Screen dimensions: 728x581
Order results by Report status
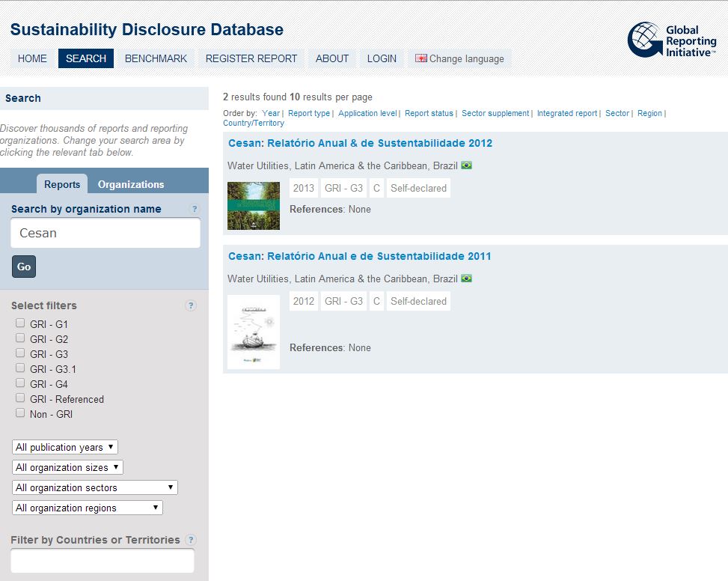429,113
